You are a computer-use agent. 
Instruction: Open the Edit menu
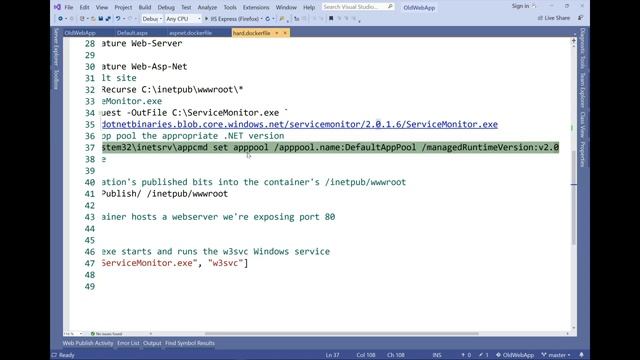coord(84,7)
